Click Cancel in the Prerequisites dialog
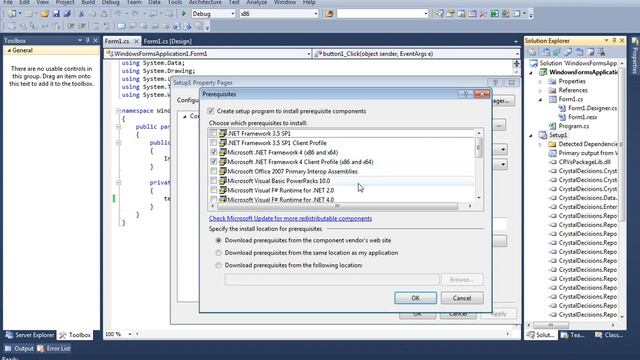Screen dimensions: 640x360 coord(462,298)
